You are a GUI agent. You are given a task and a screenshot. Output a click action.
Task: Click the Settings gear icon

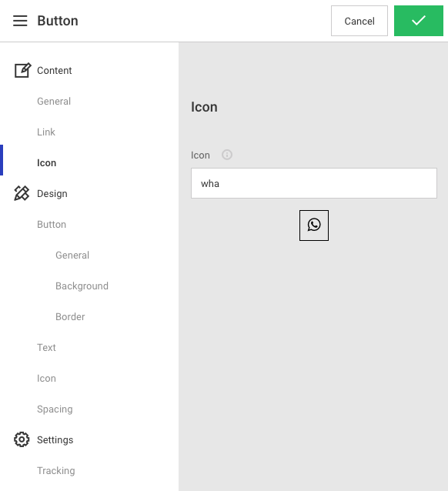tap(22, 439)
